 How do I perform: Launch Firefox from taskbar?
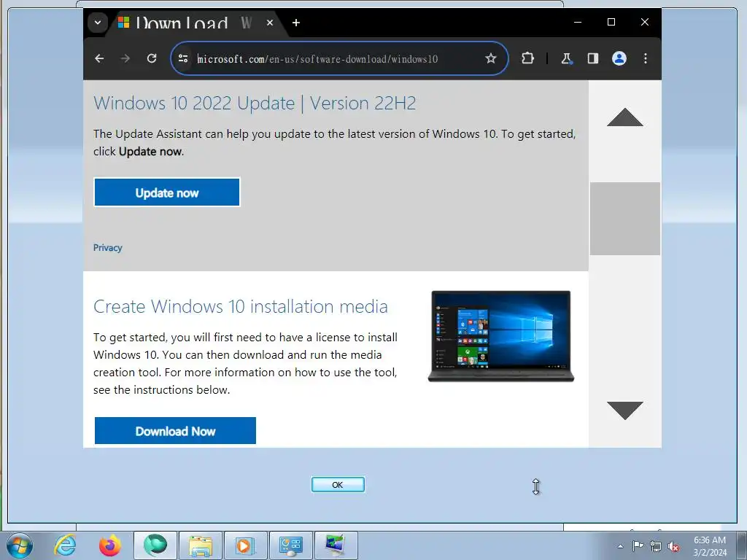(110, 545)
